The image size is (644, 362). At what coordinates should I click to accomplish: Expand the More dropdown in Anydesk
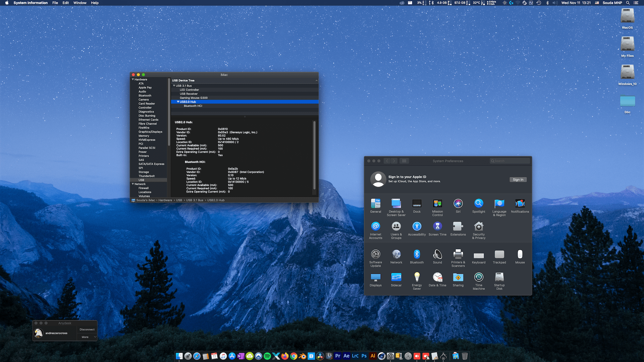[x=87, y=337]
